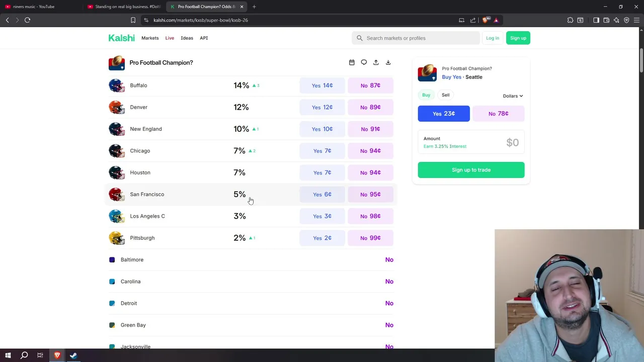Click the Green Bay color square
The image size is (644, 362).
112,325
